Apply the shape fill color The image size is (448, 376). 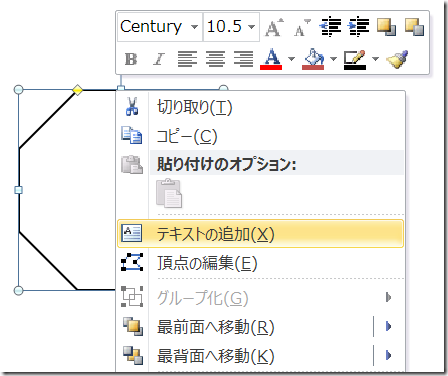(x=313, y=59)
